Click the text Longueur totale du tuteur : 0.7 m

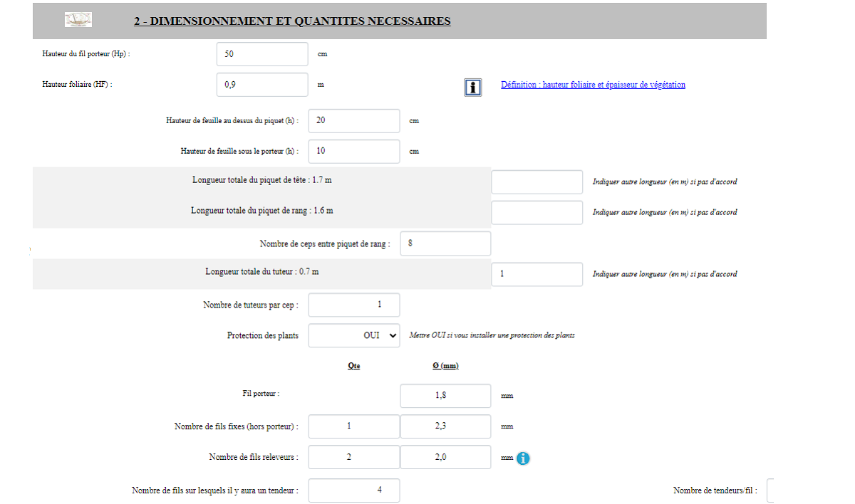click(x=262, y=272)
